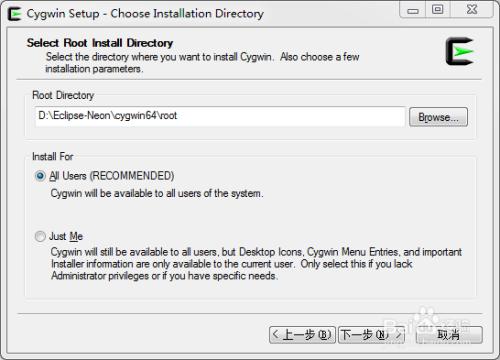
Task: Minimize the Cygwin Setup window
Action: (412, 10)
